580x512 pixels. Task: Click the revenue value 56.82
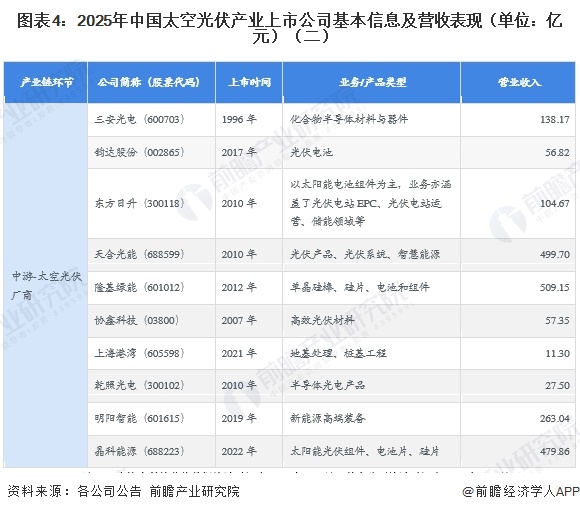coord(557,152)
